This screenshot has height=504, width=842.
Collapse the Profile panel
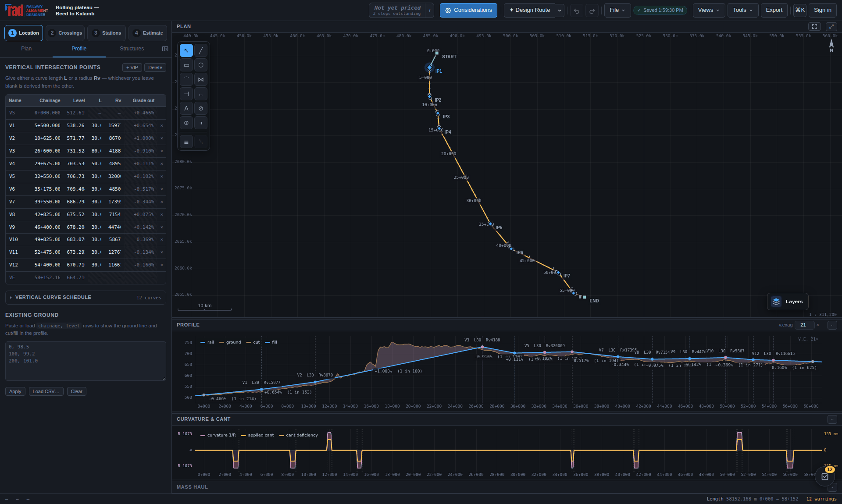(832, 325)
